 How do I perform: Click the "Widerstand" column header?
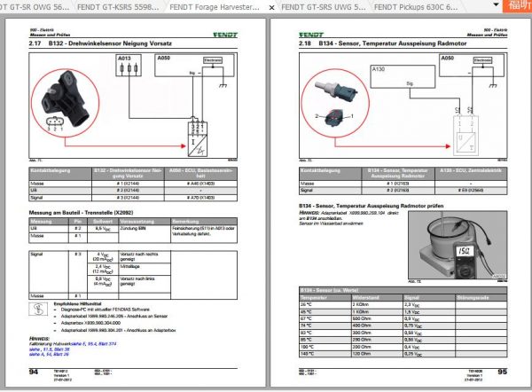coord(377,298)
